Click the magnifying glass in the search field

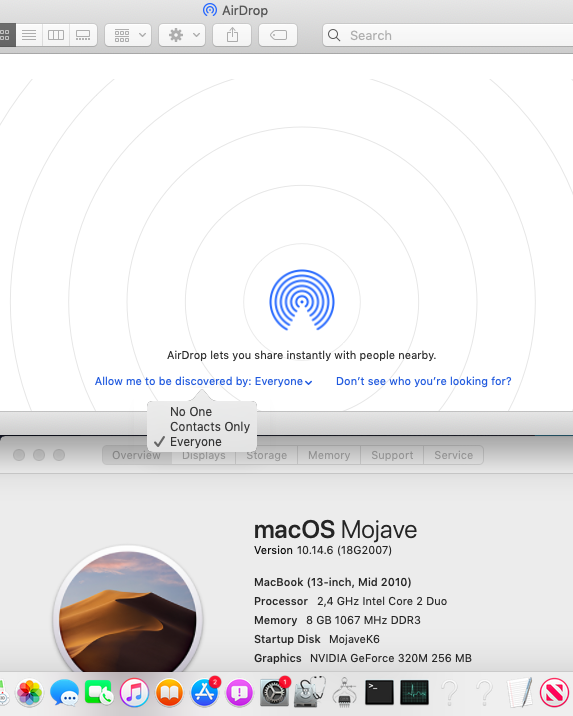click(x=334, y=35)
